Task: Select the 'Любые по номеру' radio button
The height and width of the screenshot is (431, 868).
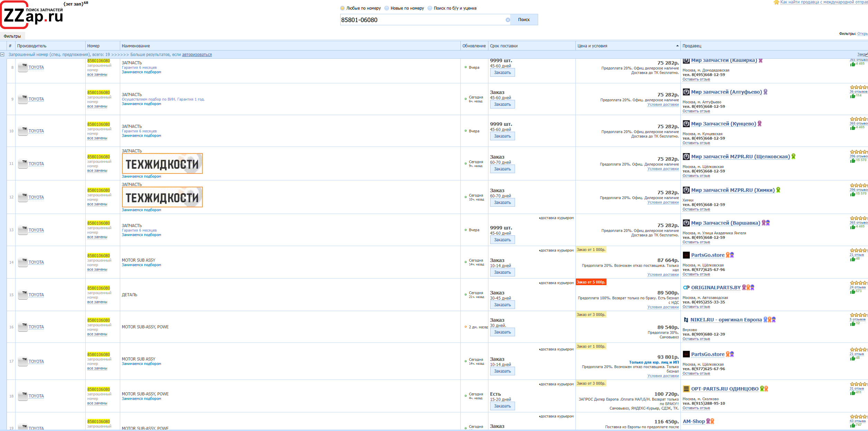Action: pyautogui.click(x=342, y=8)
